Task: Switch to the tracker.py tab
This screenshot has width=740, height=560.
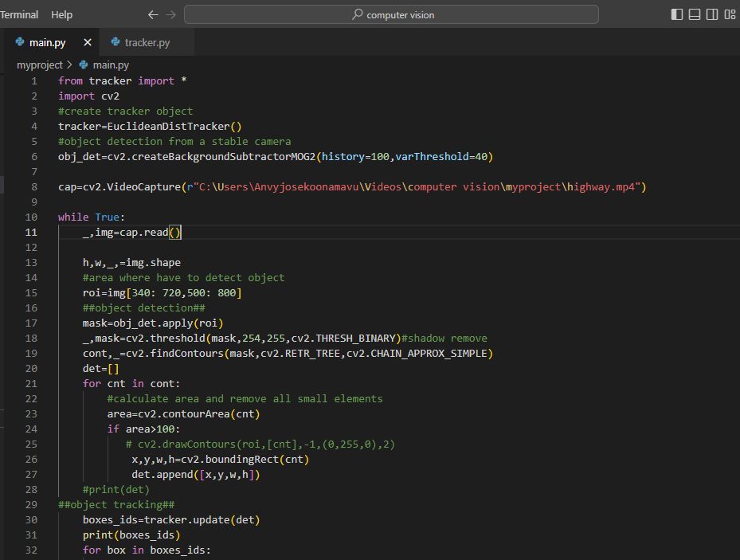Action: coord(147,42)
